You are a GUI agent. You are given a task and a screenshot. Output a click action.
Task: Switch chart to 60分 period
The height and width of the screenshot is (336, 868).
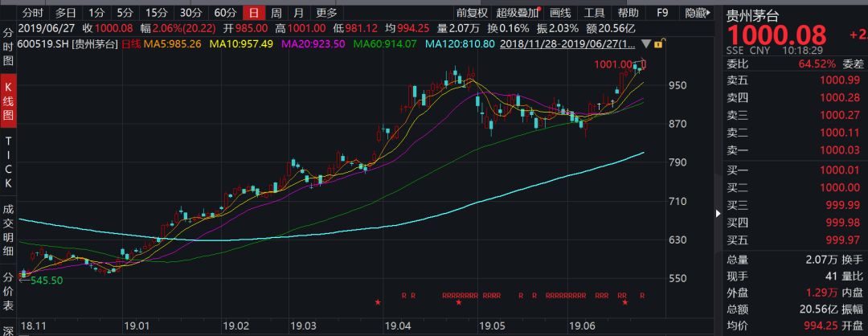click(x=225, y=13)
